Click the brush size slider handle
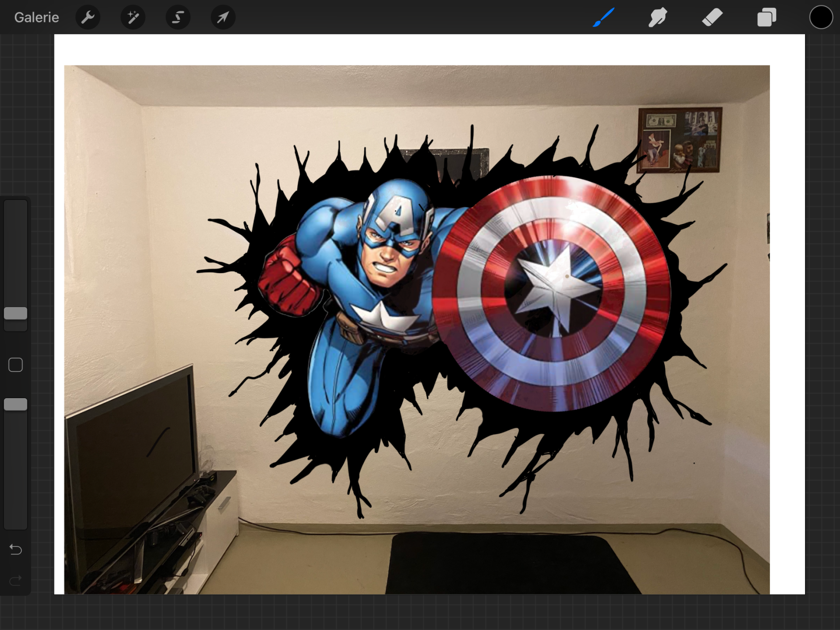 [16, 313]
